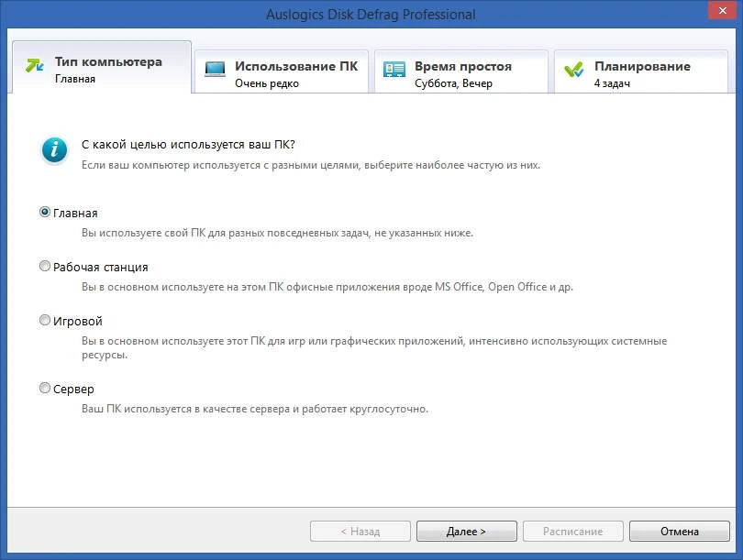Click the green arrow computer type icon
This screenshot has height=560, width=743.
tap(35, 65)
